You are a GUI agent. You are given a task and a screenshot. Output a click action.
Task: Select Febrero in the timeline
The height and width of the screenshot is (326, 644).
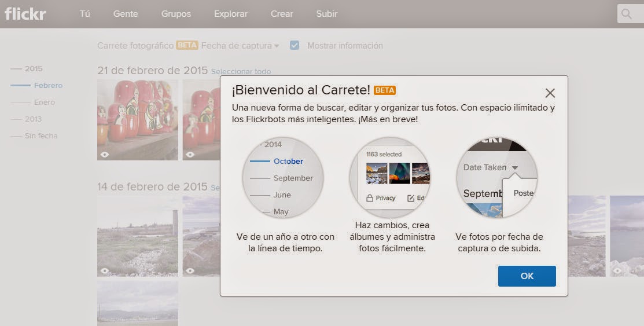click(48, 86)
